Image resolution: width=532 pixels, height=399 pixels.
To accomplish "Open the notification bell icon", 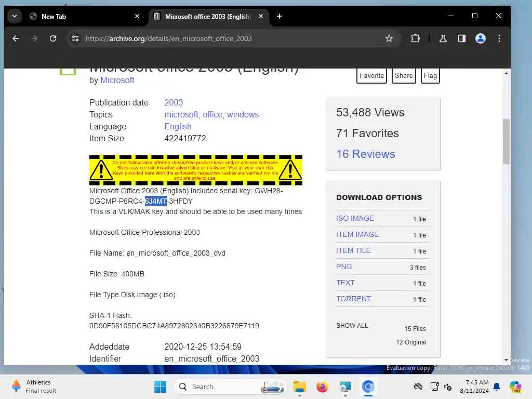I will (x=496, y=387).
